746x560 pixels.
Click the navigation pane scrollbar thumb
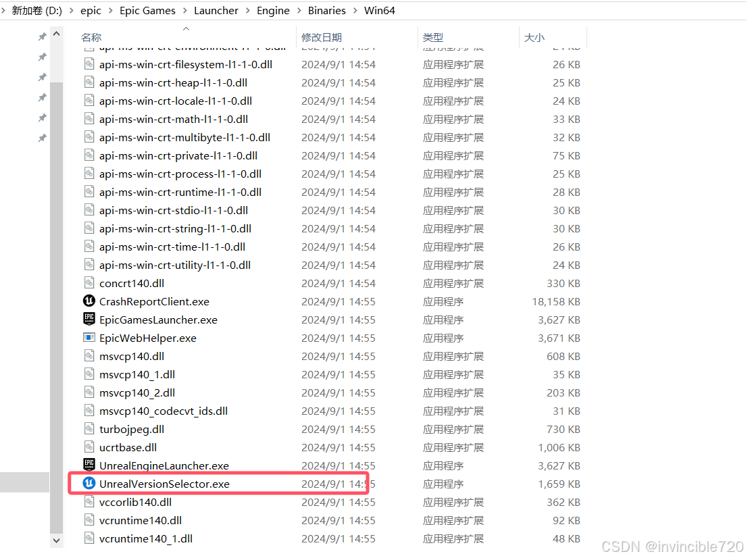(x=56, y=308)
